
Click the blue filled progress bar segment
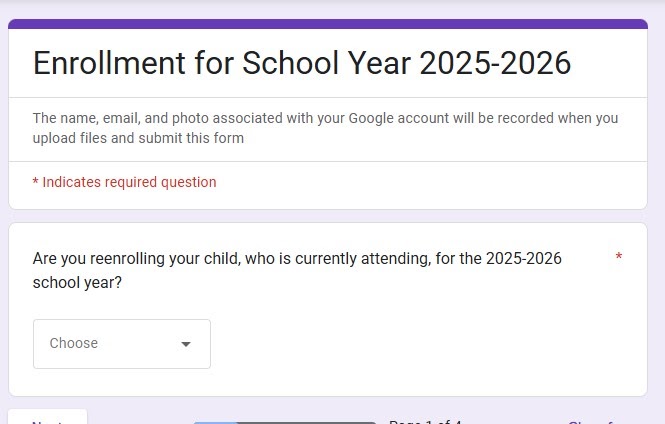tap(215, 422)
